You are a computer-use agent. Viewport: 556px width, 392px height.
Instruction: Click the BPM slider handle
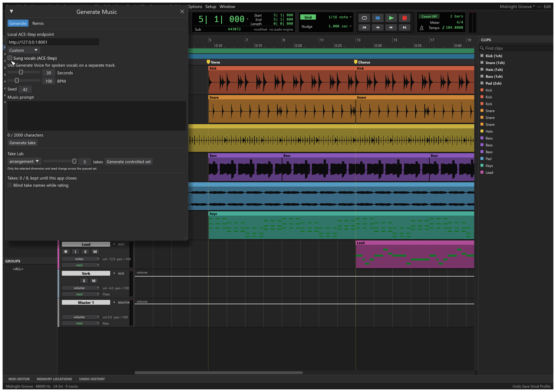17,80
